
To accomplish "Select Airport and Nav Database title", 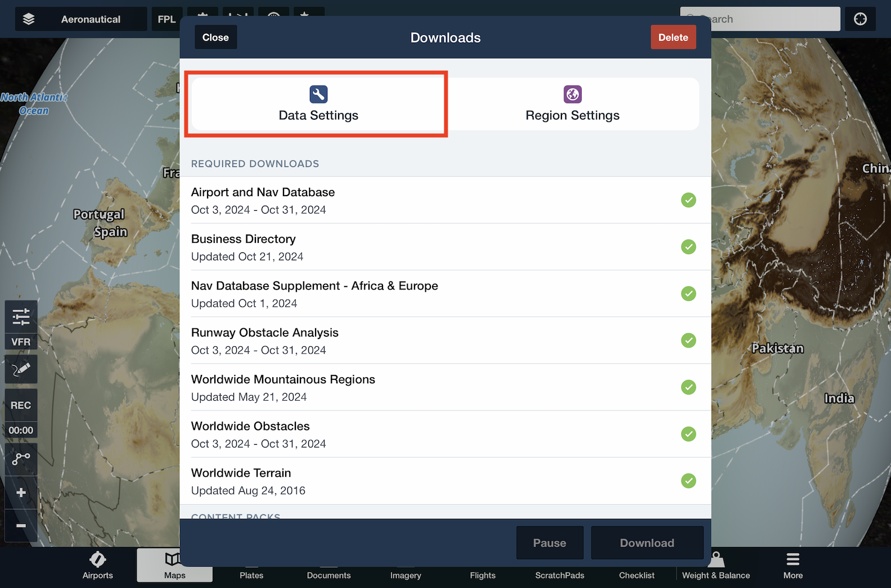I will coord(263,192).
